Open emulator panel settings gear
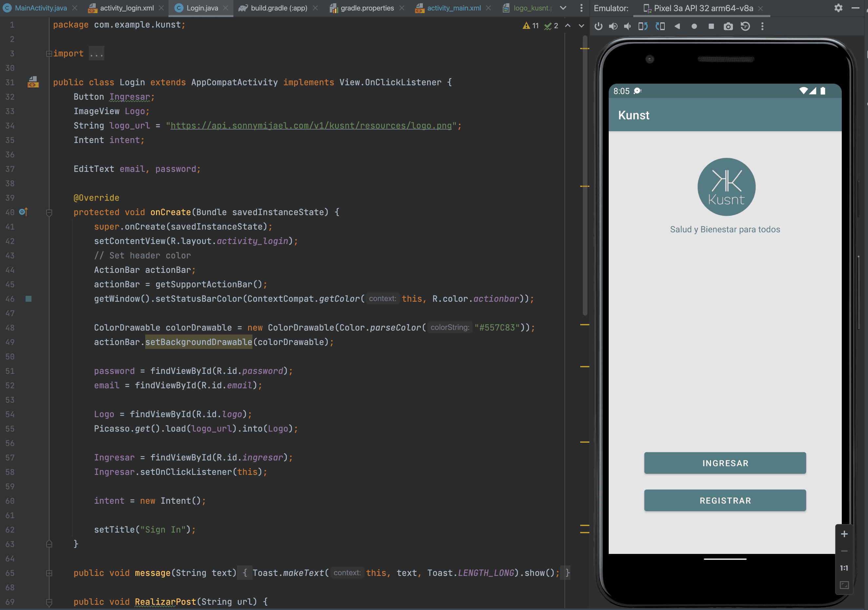 [838, 8]
